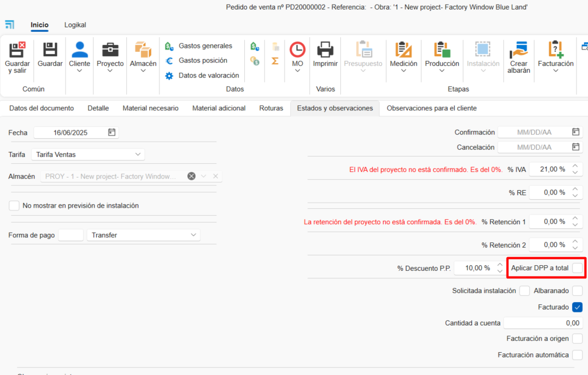Enable the Facturación automática checkbox
Image resolution: width=588 pixels, height=375 pixels.
tap(578, 355)
